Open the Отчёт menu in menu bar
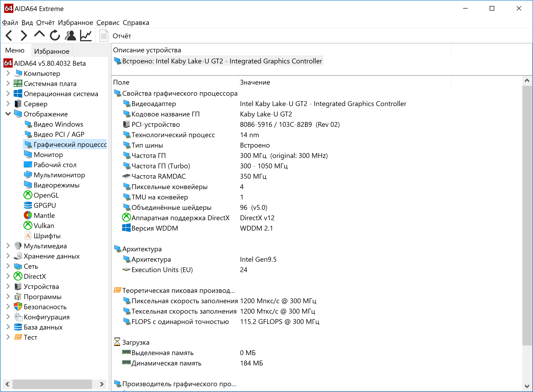Screen dimensions: 533x392 coord(45,23)
